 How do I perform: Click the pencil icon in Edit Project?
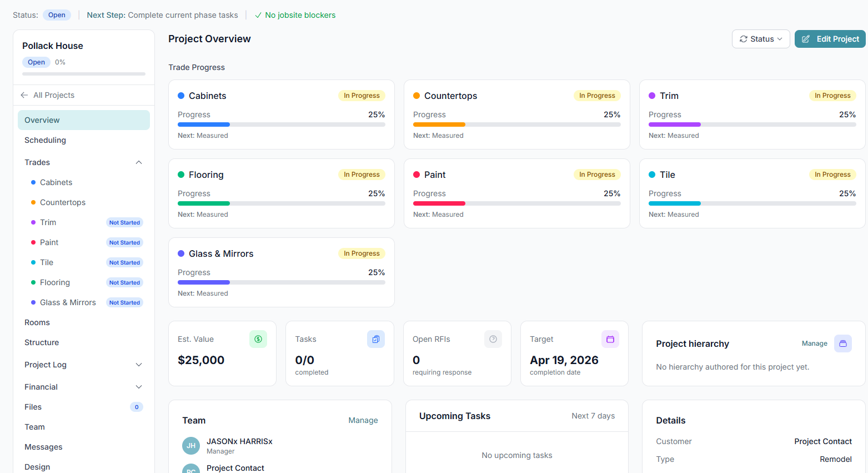806,39
